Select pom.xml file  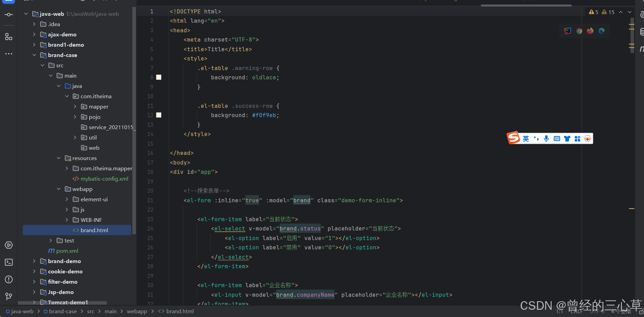tap(63, 251)
